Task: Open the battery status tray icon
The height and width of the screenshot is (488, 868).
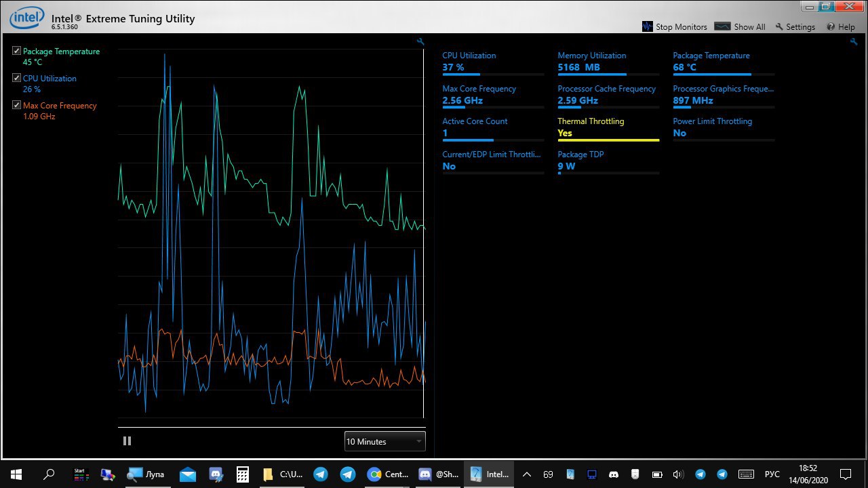Action: 657,474
